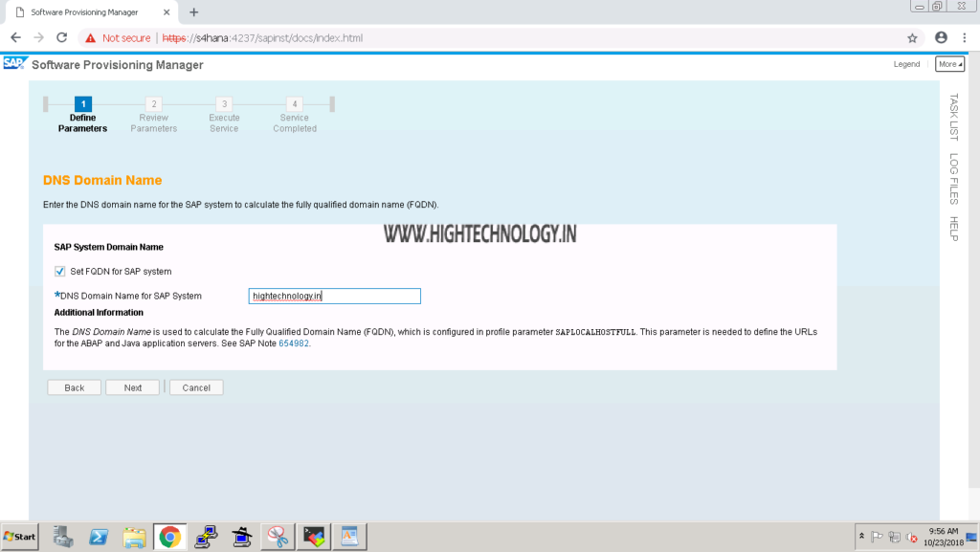Image resolution: width=980 pixels, height=552 pixels.
Task: Click the Not secure warning icon
Action: click(91, 38)
